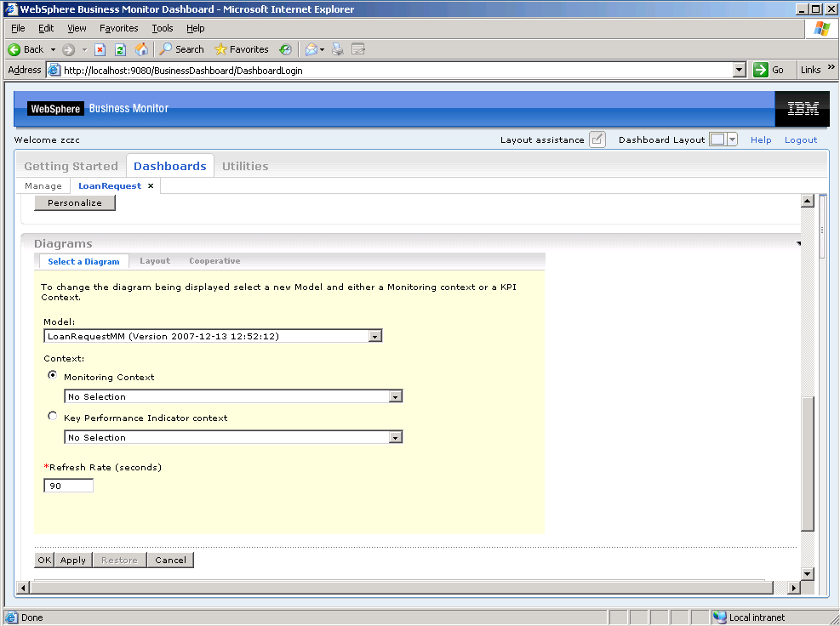Click the Windows flag logo

tap(821, 28)
